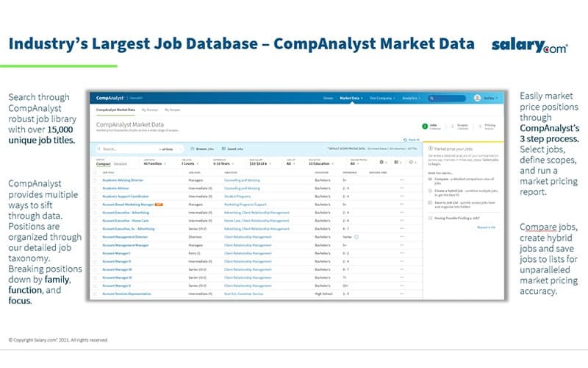Click the info icon beside Market price your Jobs
This screenshot has height=368, width=588.
[x=431, y=149]
